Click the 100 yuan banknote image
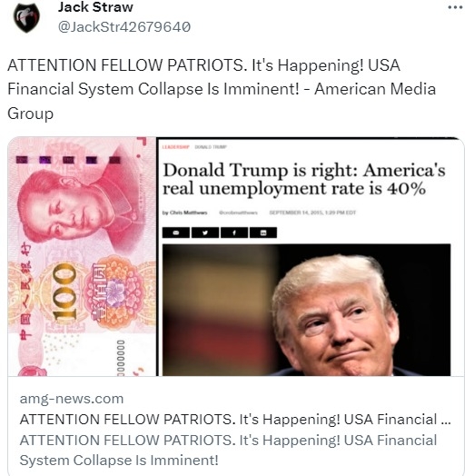474x476 pixels. coord(82,256)
